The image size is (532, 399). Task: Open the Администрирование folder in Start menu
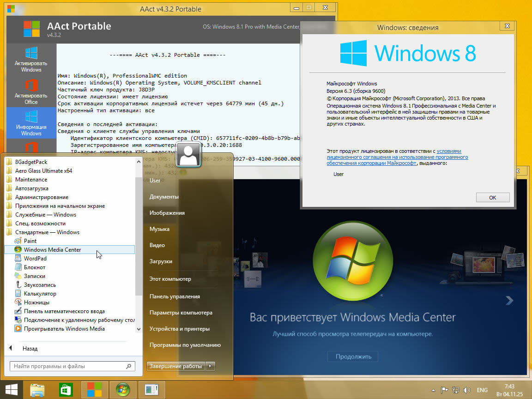(42, 197)
